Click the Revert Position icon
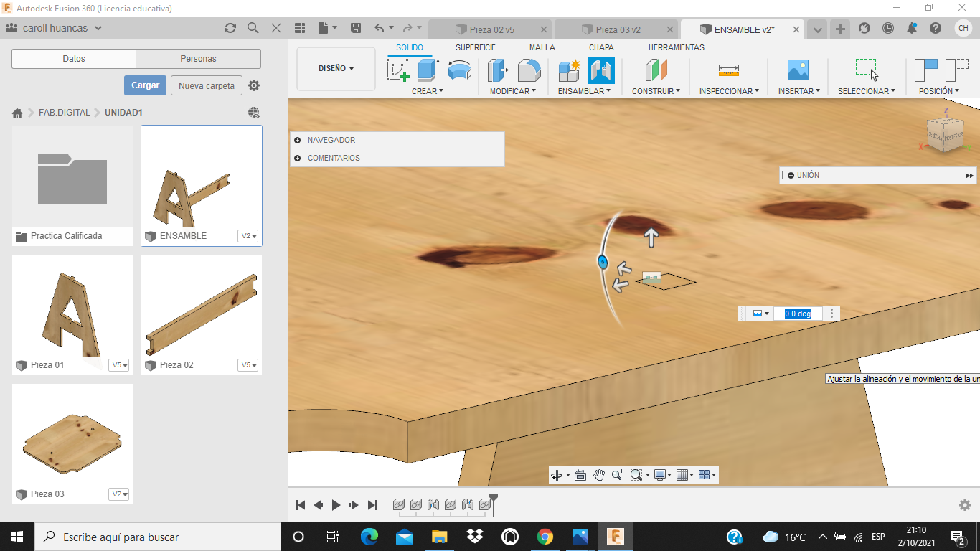This screenshot has width=980, height=551. click(957, 70)
